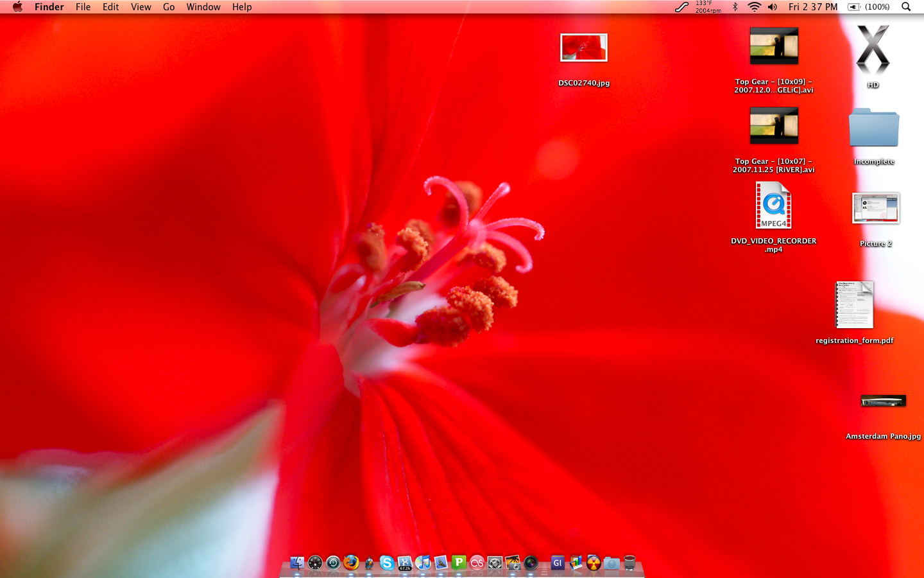The width and height of the screenshot is (924, 578).
Task: Open the Finder menu
Action: pos(49,7)
